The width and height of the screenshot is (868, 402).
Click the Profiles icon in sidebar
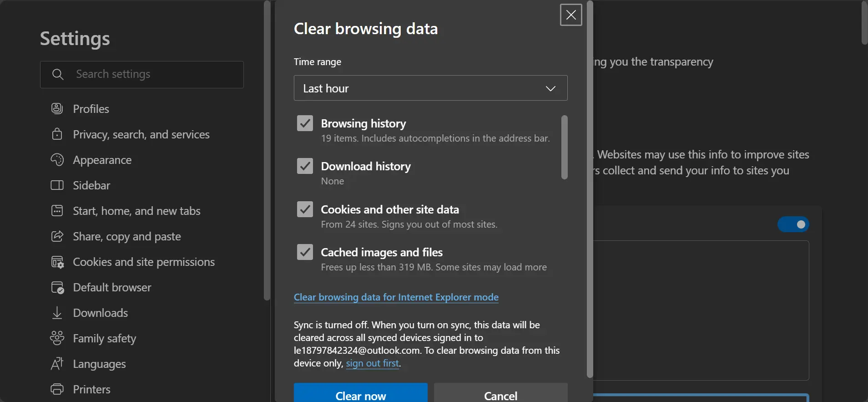tap(57, 108)
